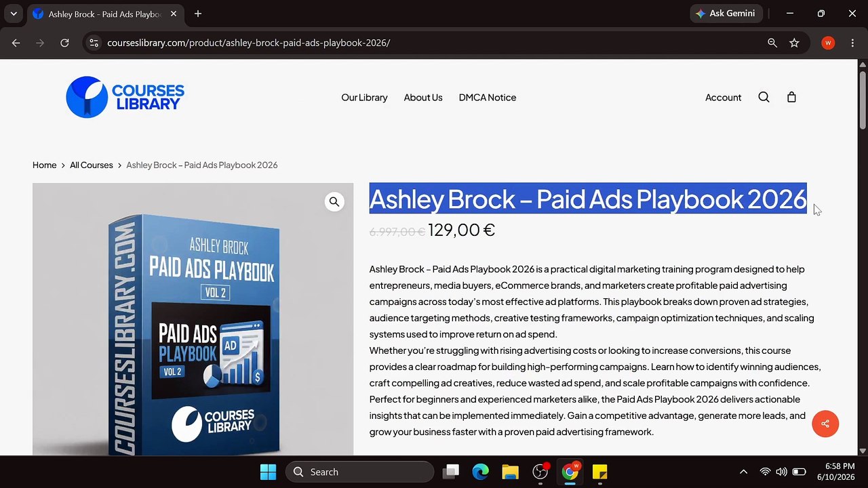Screen dimensions: 868x488
Task: Click scrollbar down arrow
Action: 863,451
